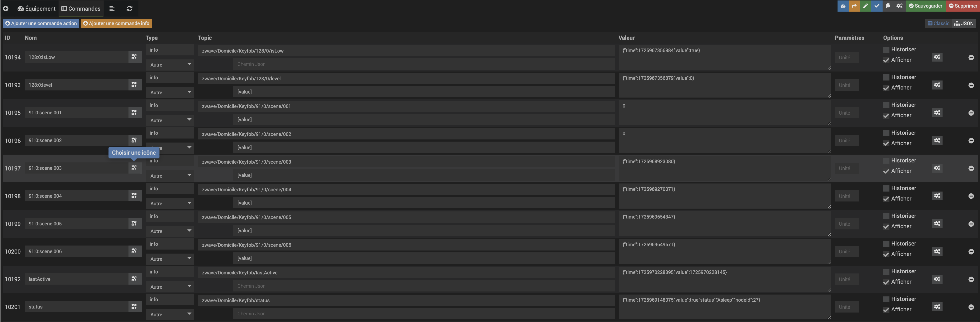This screenshot has height=322, width=980.
Task: Open advanced configuration gears icon in top toolbar
Action: coord(899,6)
